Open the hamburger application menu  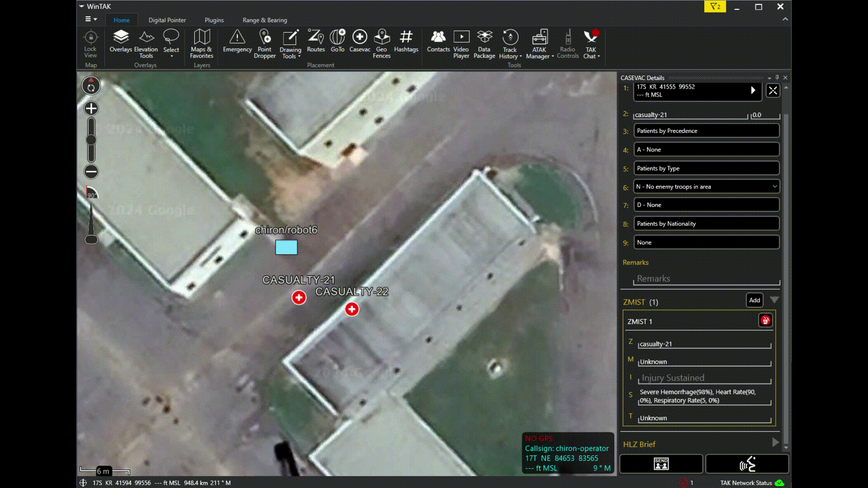pos(91,19)
